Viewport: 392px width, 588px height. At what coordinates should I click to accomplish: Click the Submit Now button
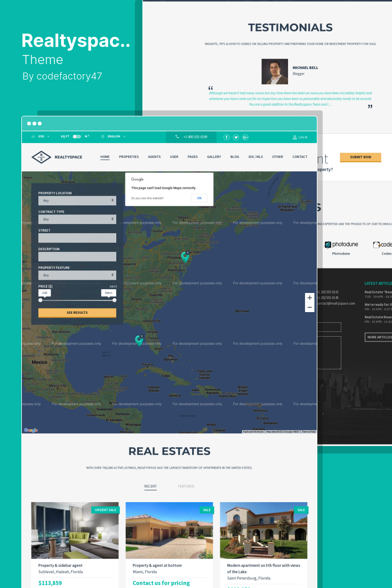(x=361, y=157)
